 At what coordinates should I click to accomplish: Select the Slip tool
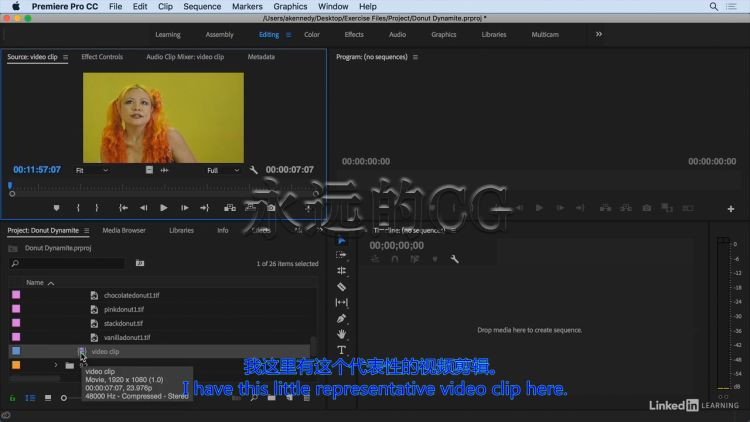coord(342,302)
